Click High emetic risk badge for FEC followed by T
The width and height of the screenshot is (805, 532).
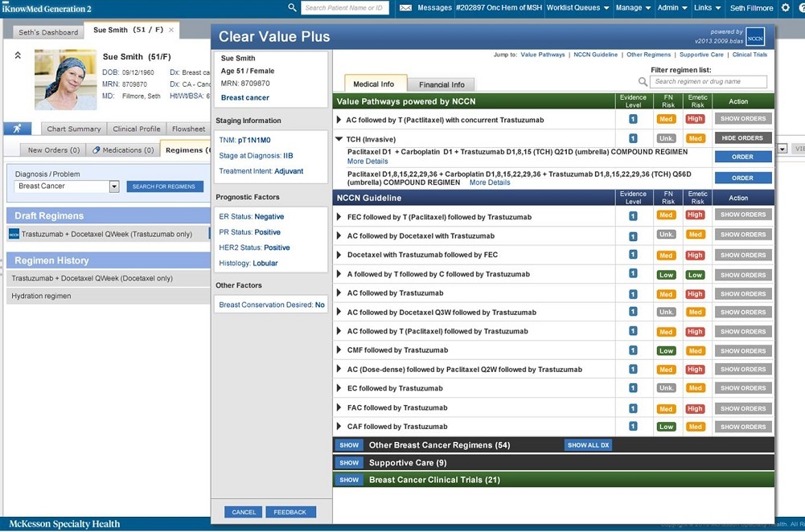click(695, 215)
